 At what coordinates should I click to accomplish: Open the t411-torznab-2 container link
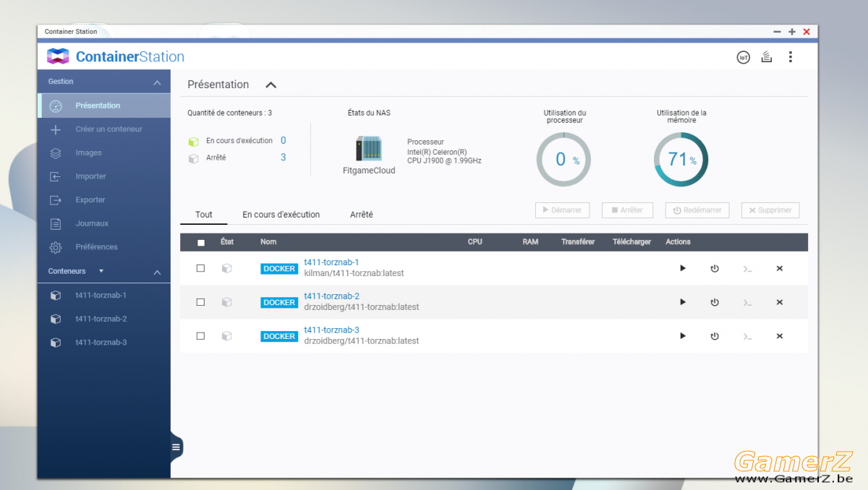point(331,296)
